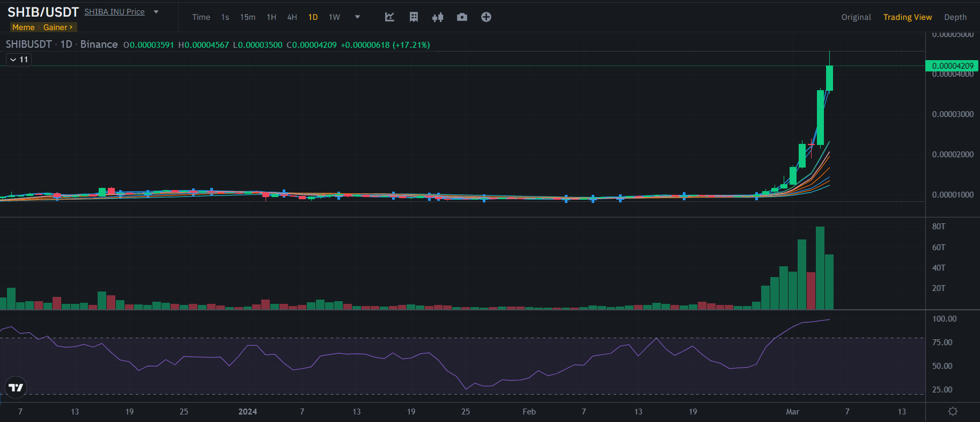Select the 1W timeframe option

334,17
